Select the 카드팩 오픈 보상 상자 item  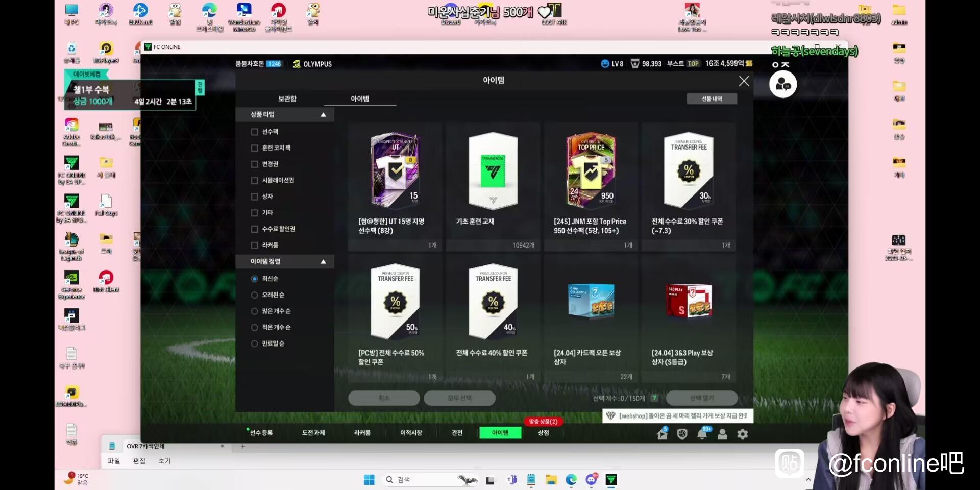pyautogui.click(x=591, y=318)
